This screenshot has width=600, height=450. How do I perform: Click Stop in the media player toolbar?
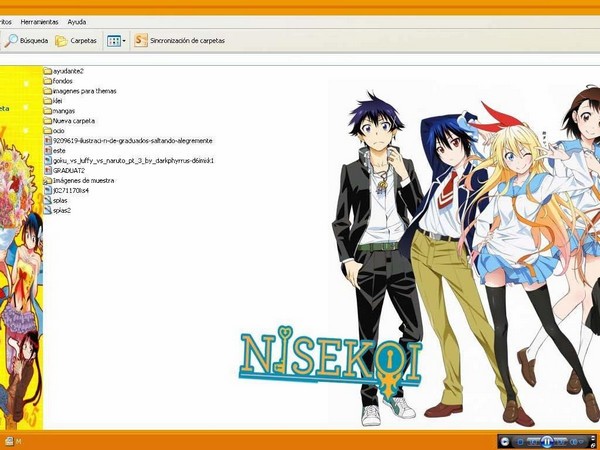click(520, 442)
